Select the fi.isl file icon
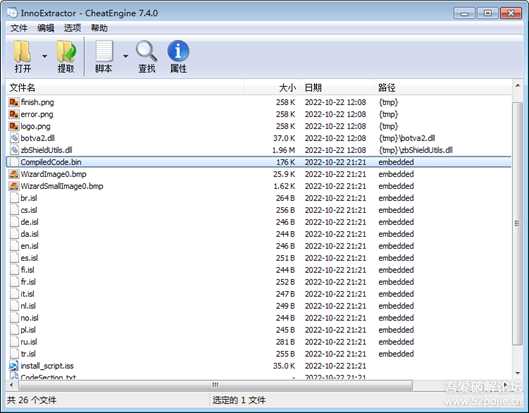 click(14, 270)
